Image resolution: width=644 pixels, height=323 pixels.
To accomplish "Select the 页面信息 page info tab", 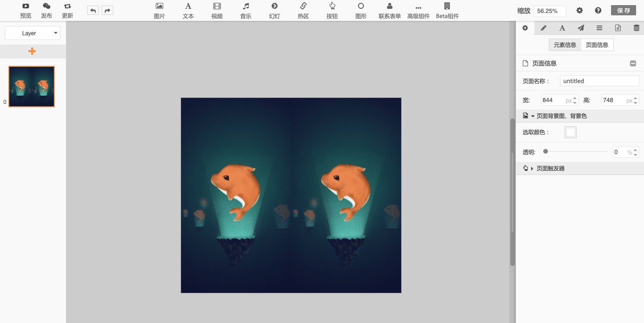I will 597,45.
